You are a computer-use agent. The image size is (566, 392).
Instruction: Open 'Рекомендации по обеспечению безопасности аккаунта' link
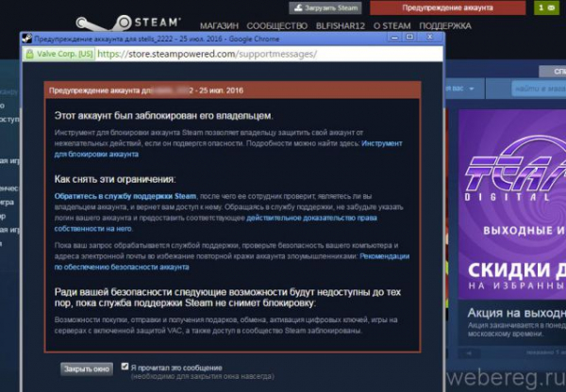232,261
